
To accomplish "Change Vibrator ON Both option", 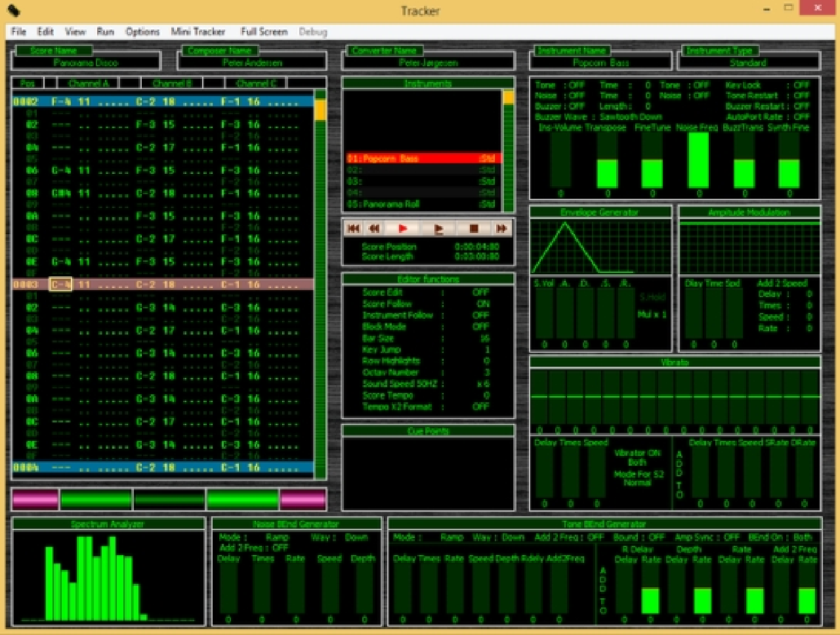I will [637, 462].
